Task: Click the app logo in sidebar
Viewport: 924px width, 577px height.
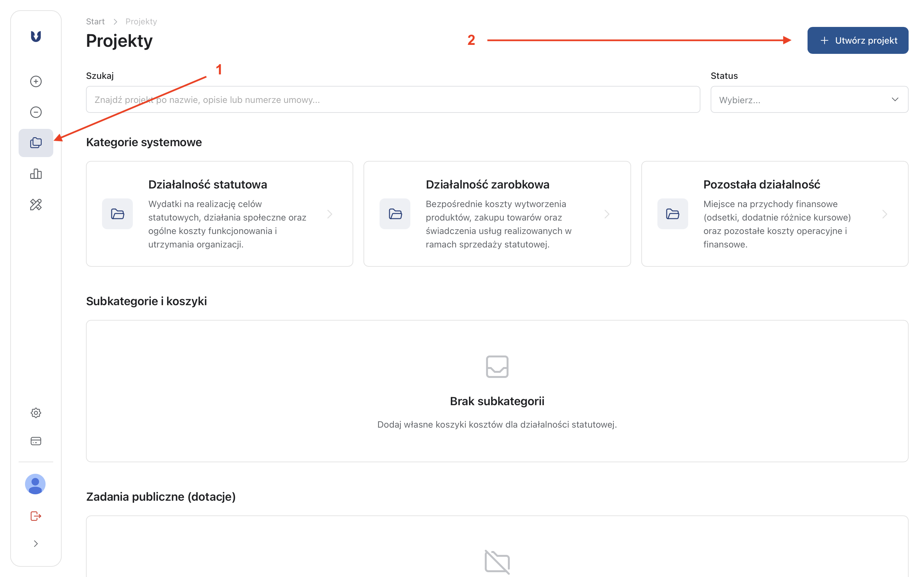Action: (36, 37)
